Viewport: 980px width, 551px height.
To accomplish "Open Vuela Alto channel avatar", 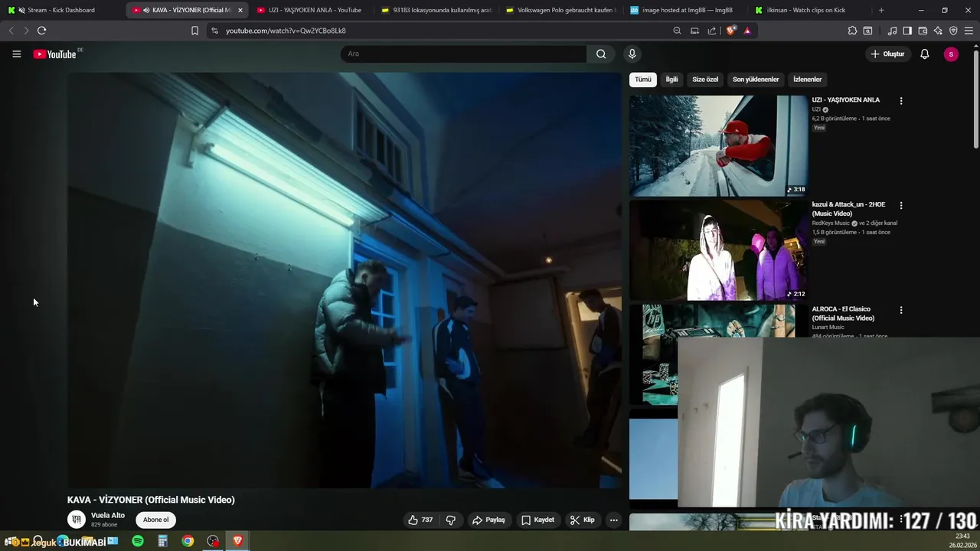I will (x=77, y=520).
